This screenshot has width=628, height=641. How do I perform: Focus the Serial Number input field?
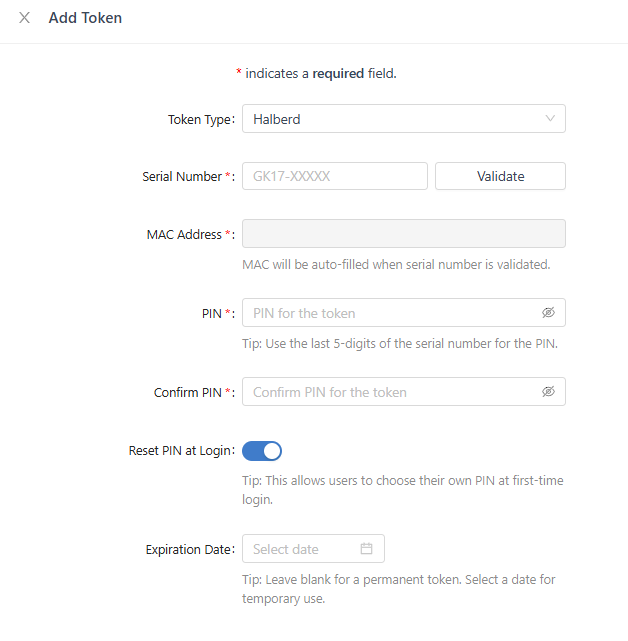335,176
